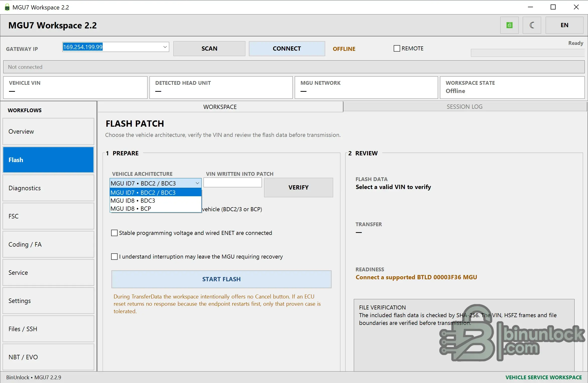The image size is (588, 383).
Task: Collapse the Vehicle Architecture combo box
Action: pos(197,183)
